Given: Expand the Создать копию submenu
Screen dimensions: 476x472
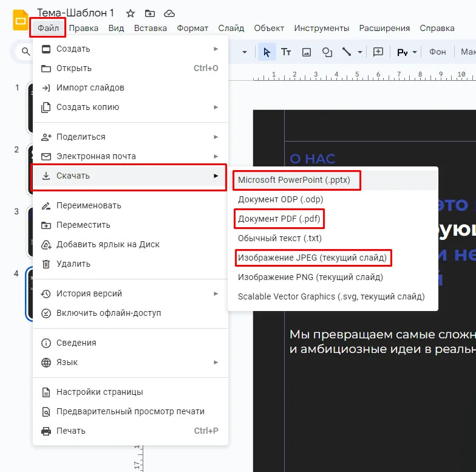Looking at the screenshot, I should tap(130, 107).
